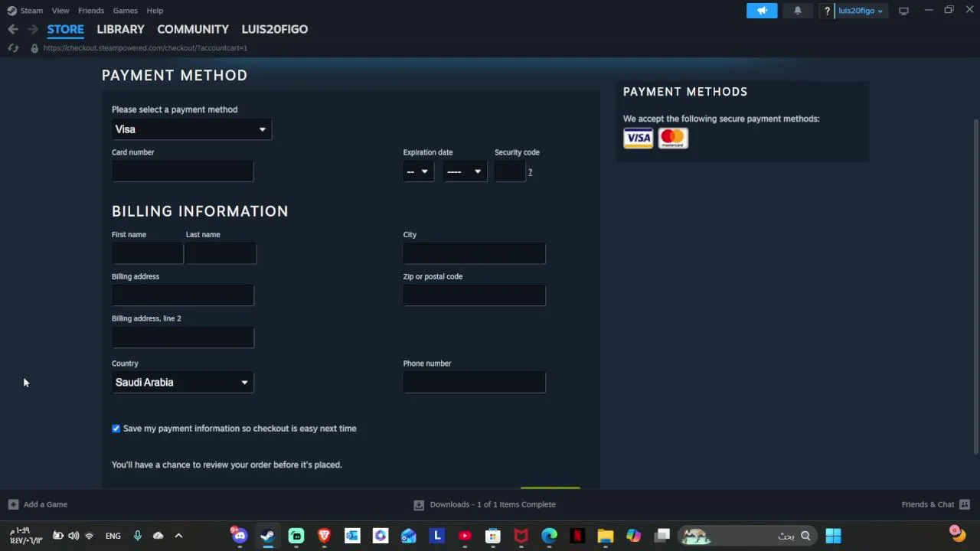The image size is (980, 551).
Task: Open Netflix from the taskbar
Action: [577, 536]
